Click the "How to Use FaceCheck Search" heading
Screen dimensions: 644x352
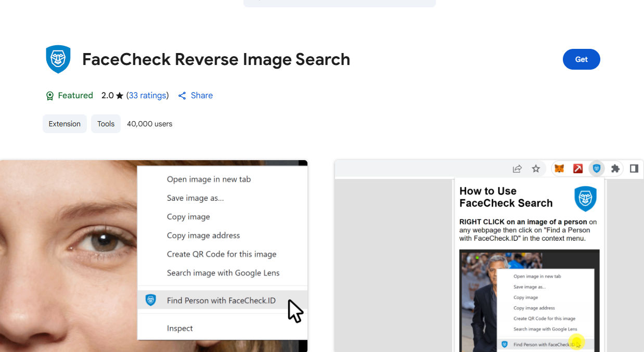pos(506,197)
